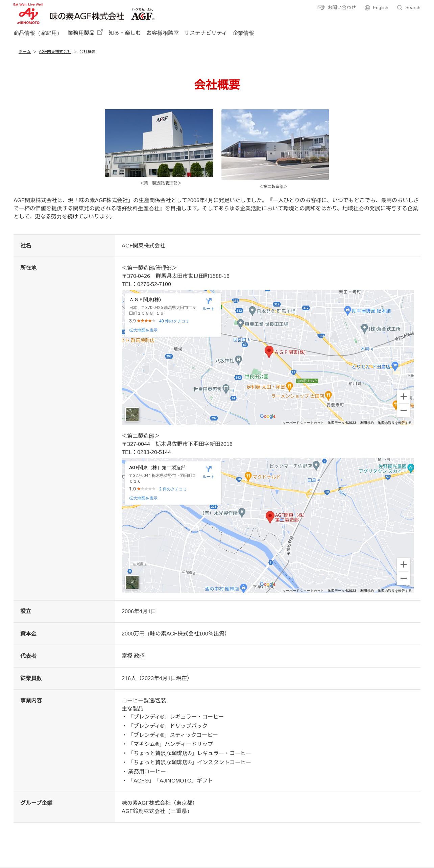This screenshot has height=868, width=434.
Task: Click 足利麺 太田・尾島 restaurant marker
Action: pos(289,386)
